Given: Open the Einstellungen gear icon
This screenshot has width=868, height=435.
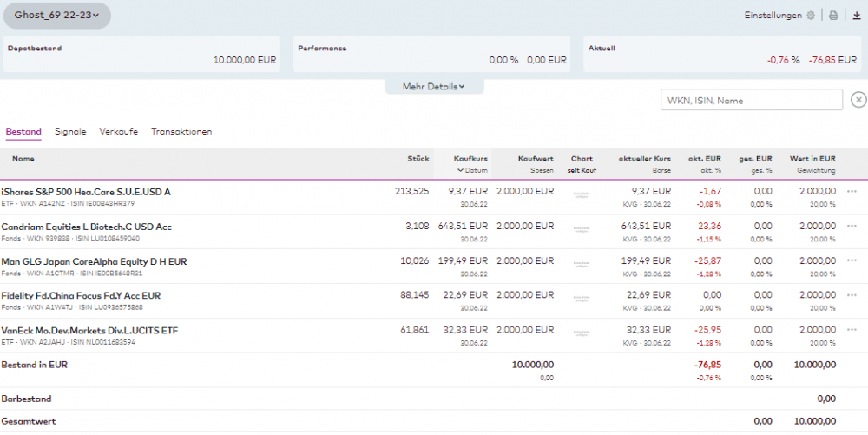Looking at the screenshot, I should tap(811, 16).
